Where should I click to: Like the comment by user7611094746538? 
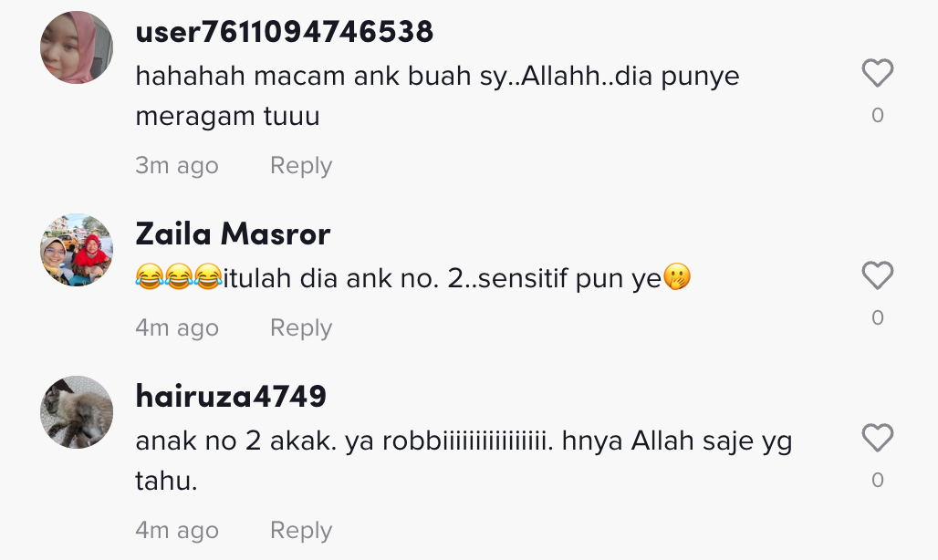[x=878, y=73]
